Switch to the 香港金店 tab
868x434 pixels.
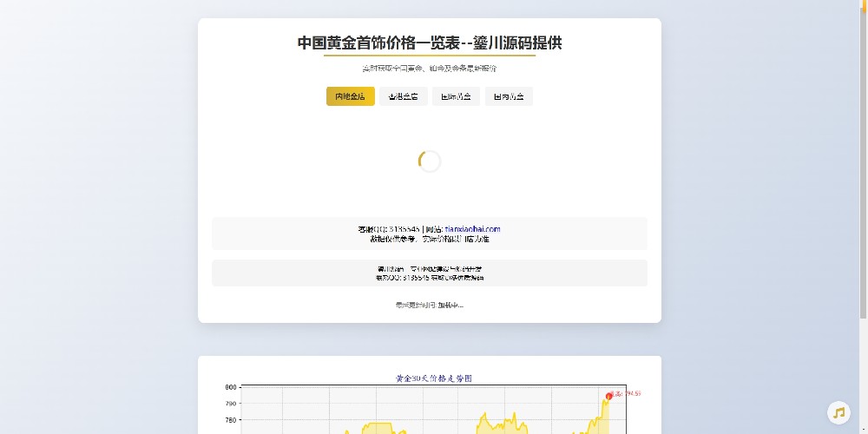tap(403, 96)
